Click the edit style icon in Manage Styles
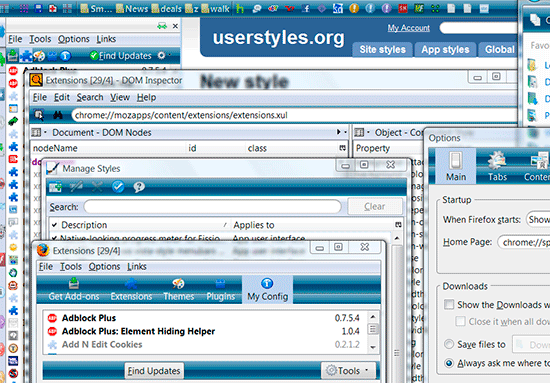 [76, 187]
